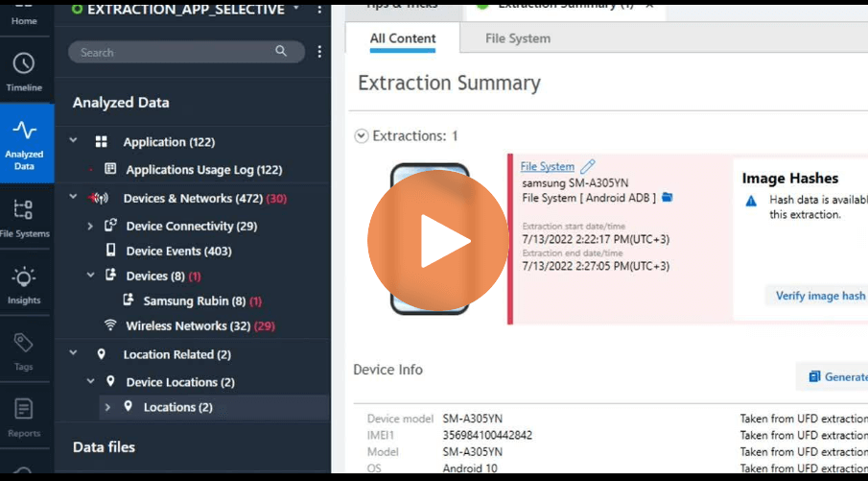Viewport: 868px width, 481px height.
Task: Click blue folder icon after Android ADB
Action: coord(667,197)
